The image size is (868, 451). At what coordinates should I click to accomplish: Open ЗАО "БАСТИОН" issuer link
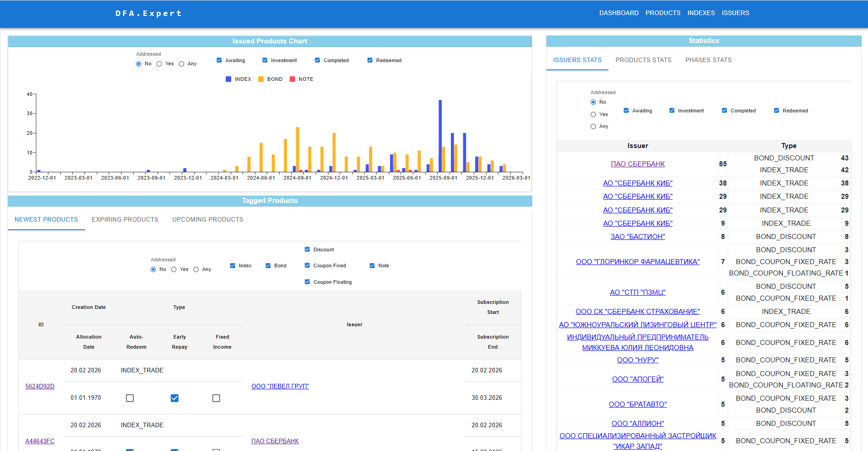point(638,237)
